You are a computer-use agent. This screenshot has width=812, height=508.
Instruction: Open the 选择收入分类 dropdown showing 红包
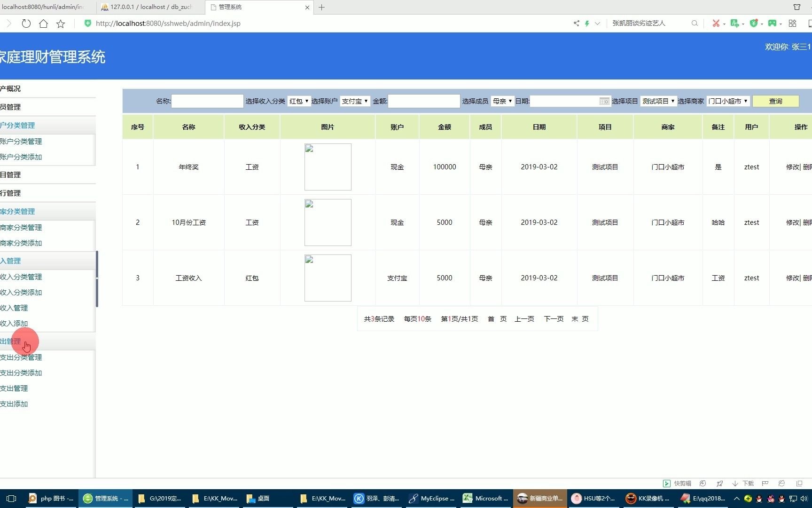pyautogui.click(x=299, y=101)
